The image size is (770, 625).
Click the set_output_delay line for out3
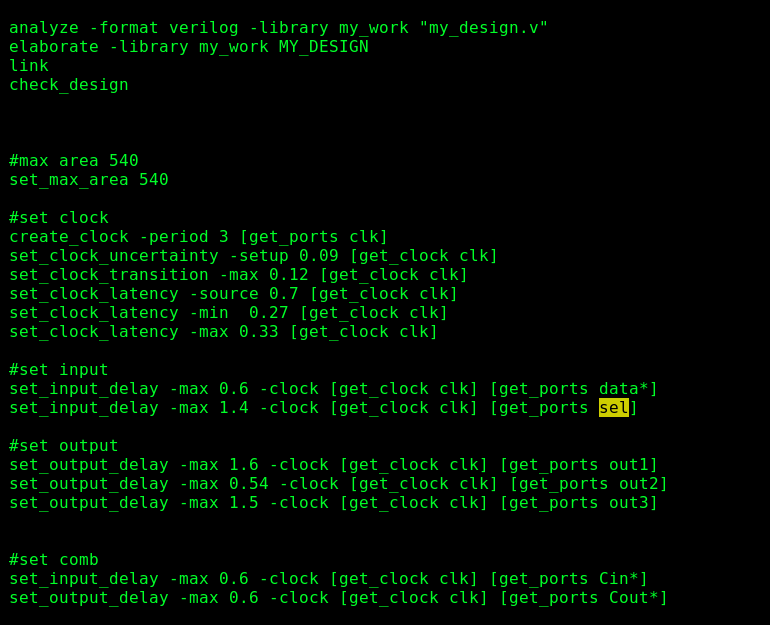(333, 503)
